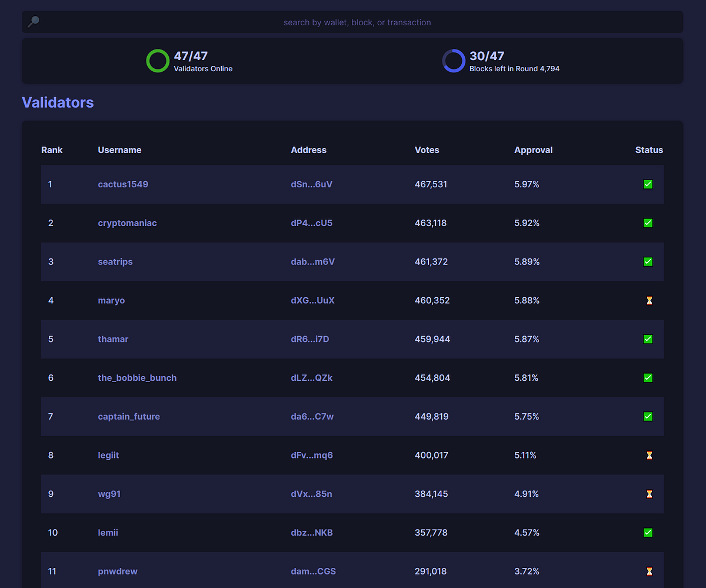706x588 pixels.
Task: Open wallet address dbz...NKB
Action: pyautogui.click(x=312, y=533)
